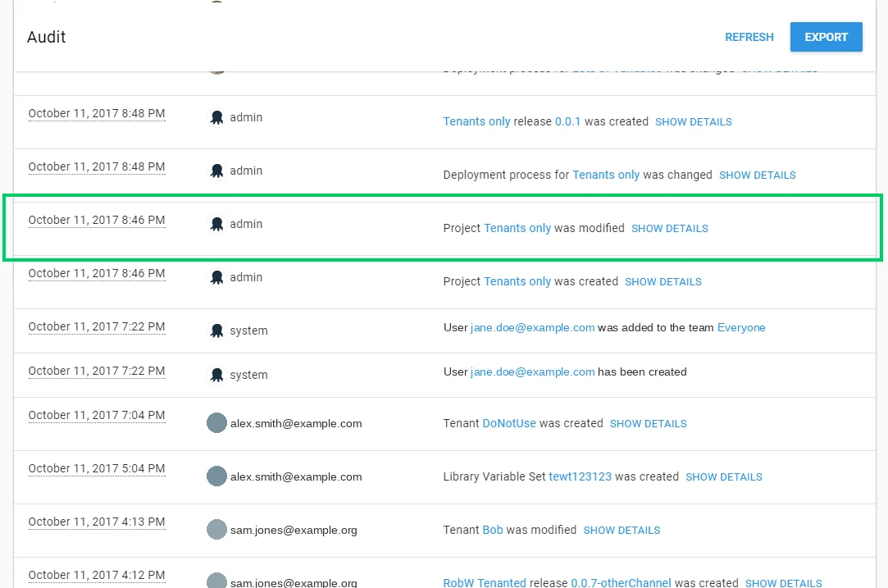Open Tenants only link in project modified row

coord(517,228)
